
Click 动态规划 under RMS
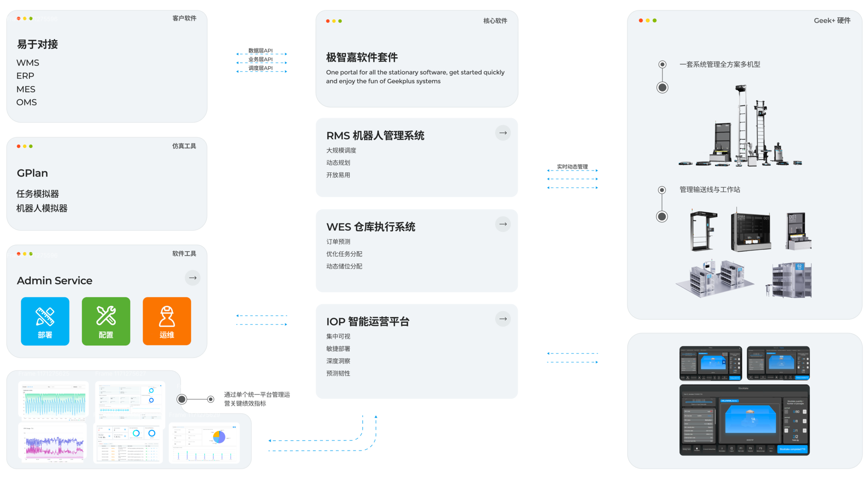(x=338, y=163)
